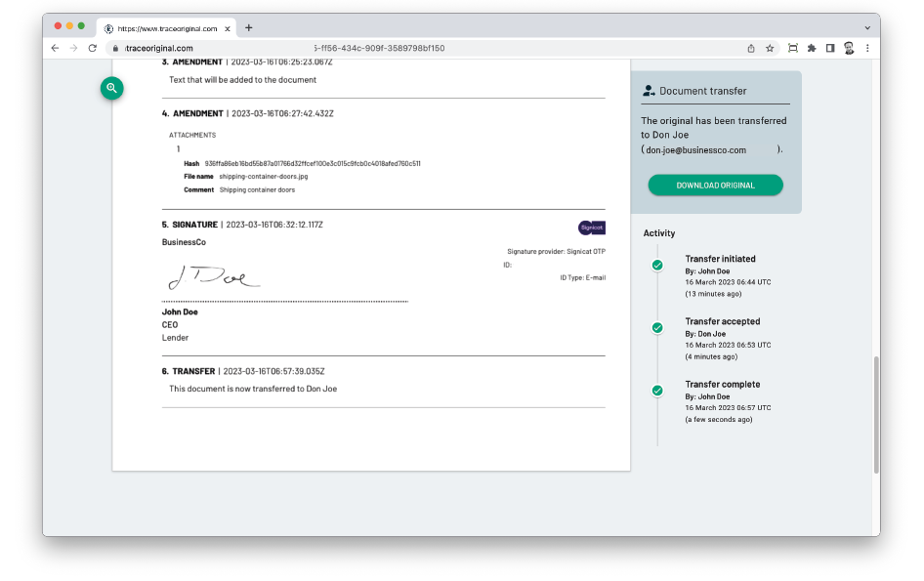Click the don.joe@businessco.com email address
Viewport: 924px width, 581px height.
[695, 150]
